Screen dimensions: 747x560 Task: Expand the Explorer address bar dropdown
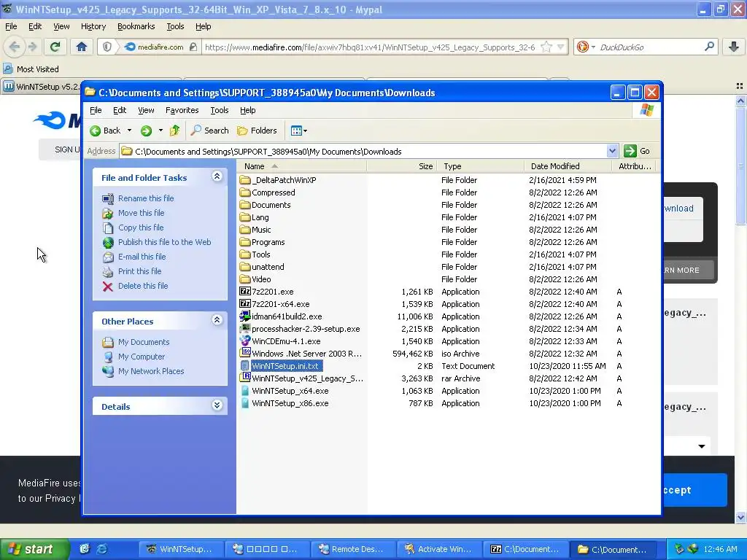[612, 152]
